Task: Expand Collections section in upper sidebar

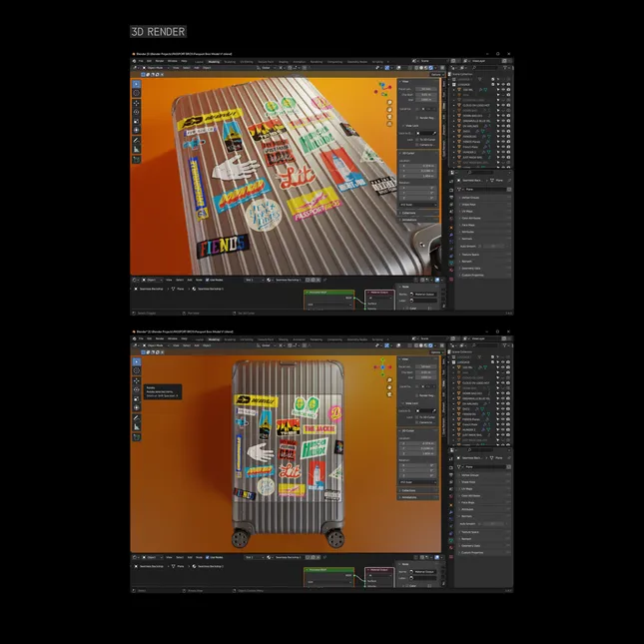Action: pos(417,213)
